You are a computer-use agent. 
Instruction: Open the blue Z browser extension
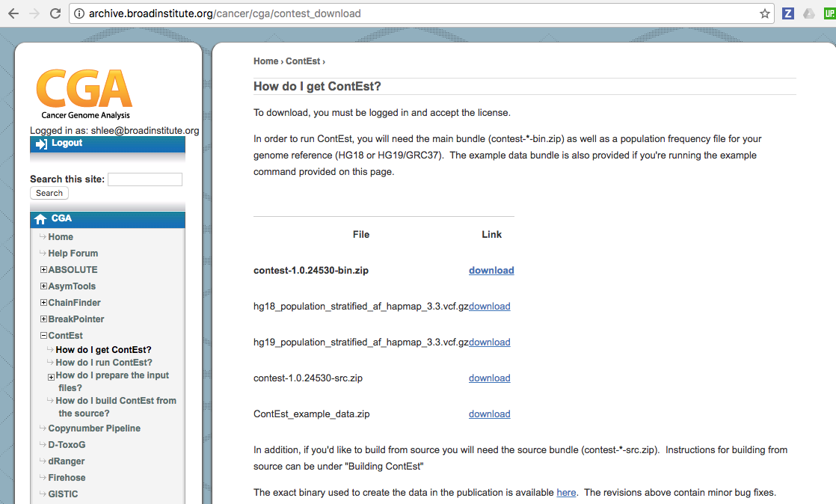(788, 13)
